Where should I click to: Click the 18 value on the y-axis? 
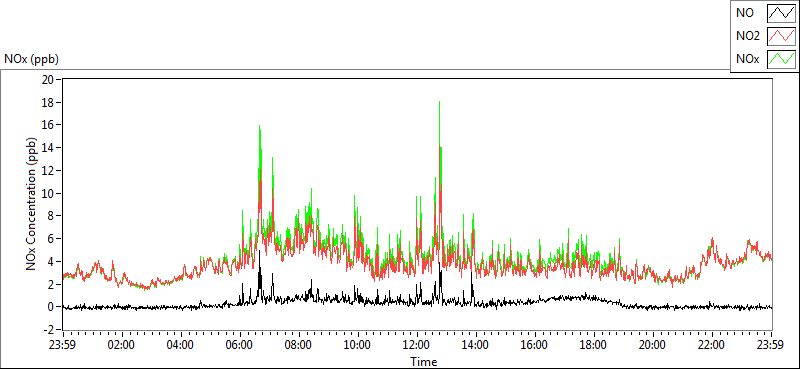48,102
